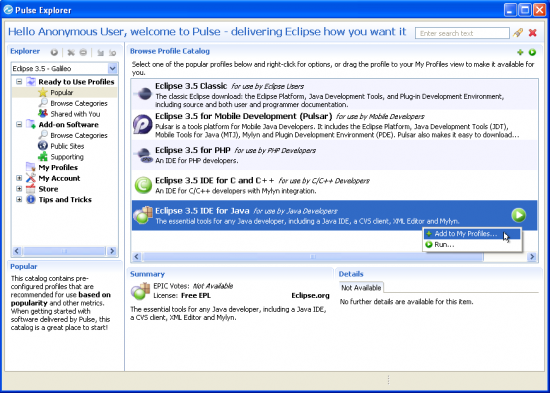The height and width of the screenshot is (393, 550).
Task: Click the Store icon in the tree
Action: pyautogui.click(x=31, y=189)
